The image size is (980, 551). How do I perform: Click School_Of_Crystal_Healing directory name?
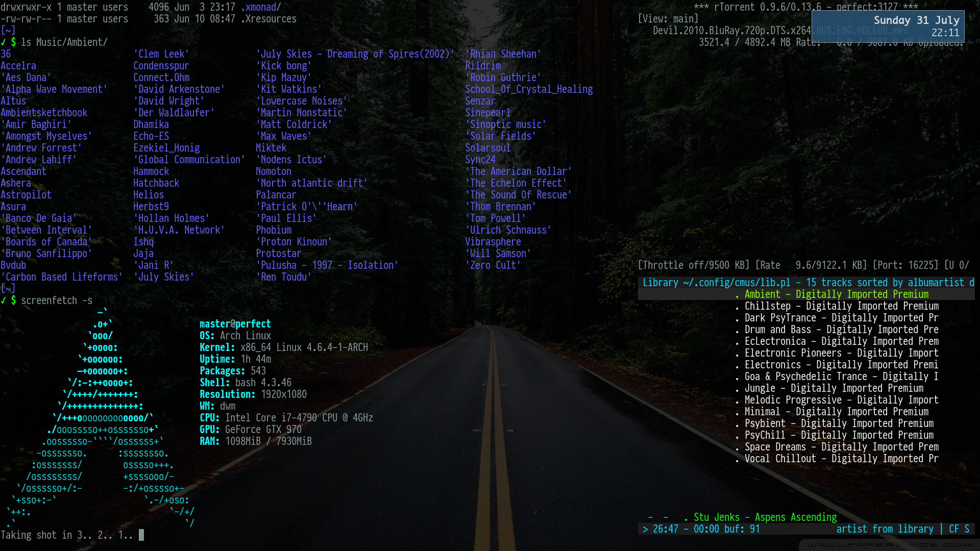(x=529, y=89)
